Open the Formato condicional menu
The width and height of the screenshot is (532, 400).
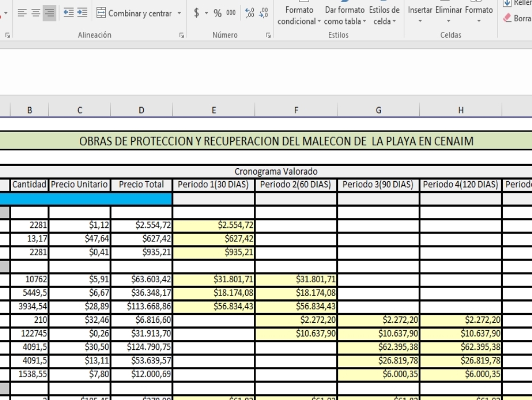click(x=299, y=14)
